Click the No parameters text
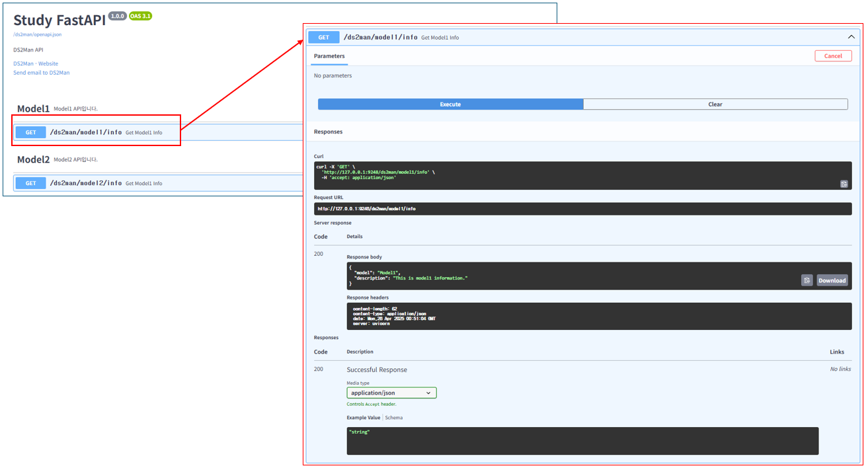 pos(333,76)
